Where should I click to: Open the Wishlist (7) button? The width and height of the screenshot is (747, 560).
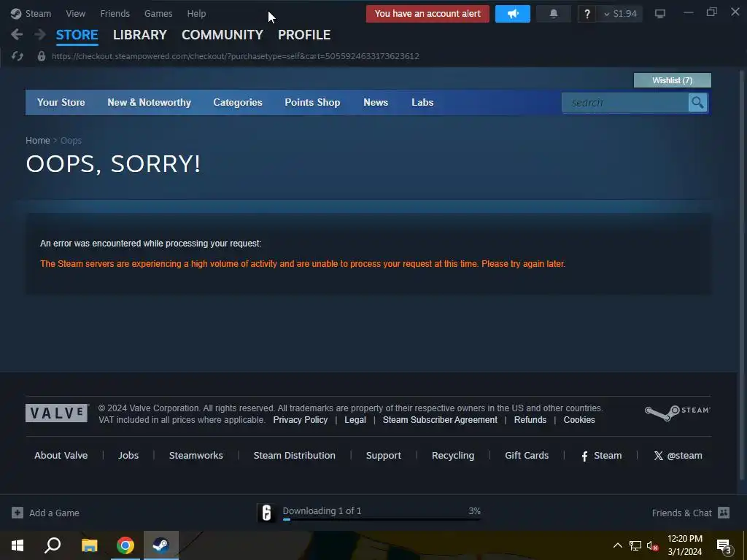click(x=672, y=80)
